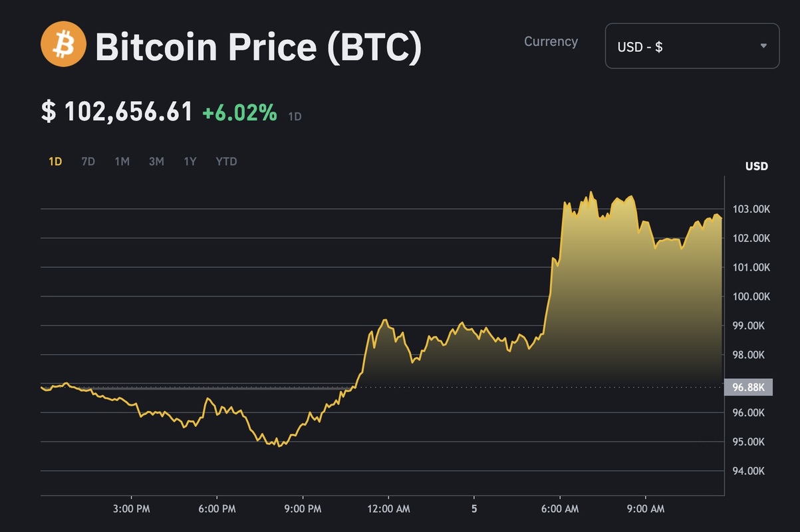Click the 6:00 AM time axis label
The image size is (800, 532).
pyautogui.click(x=560, y=509)
